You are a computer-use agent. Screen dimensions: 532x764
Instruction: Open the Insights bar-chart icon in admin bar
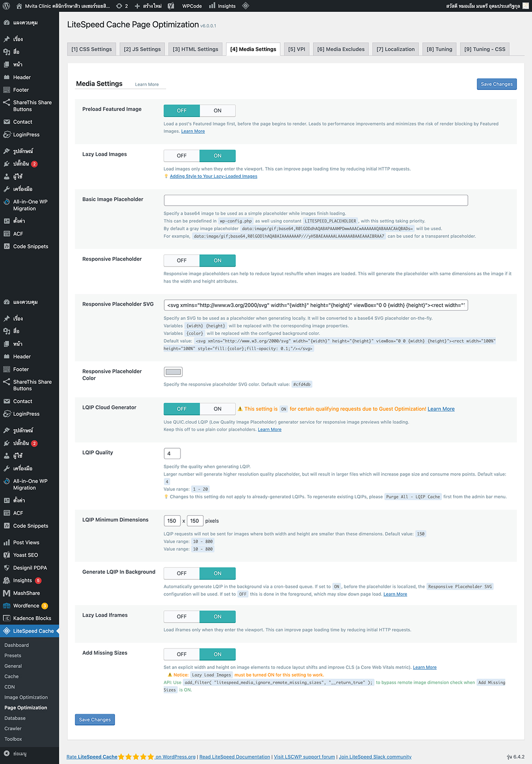[212, 6]
